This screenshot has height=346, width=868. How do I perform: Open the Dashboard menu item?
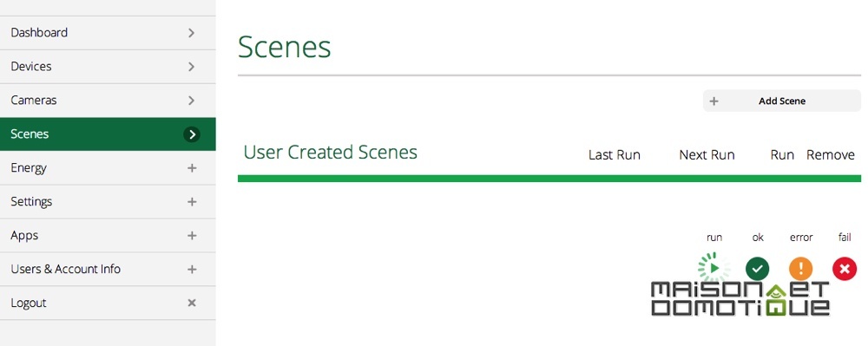(x=108, y=33)
